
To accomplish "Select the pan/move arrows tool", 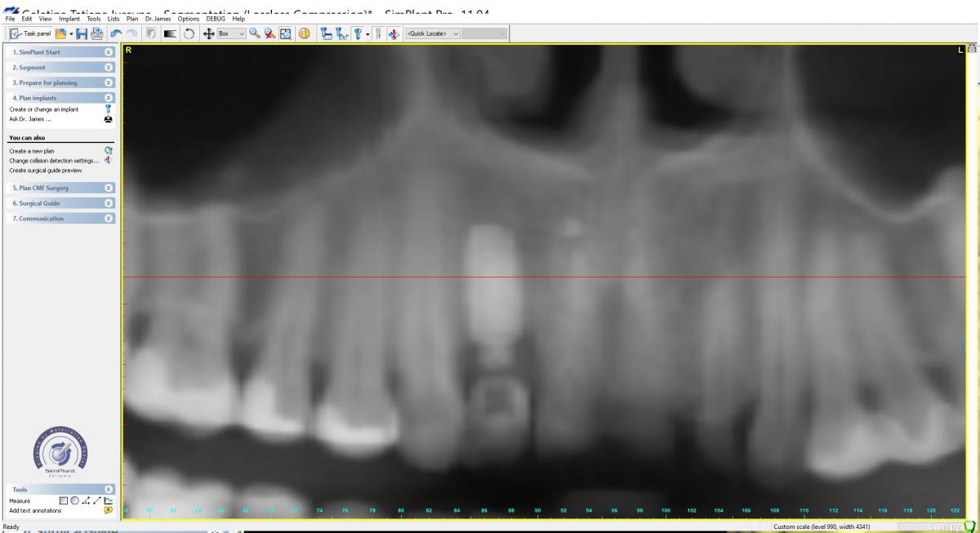I will pyautogui.click(x=210, y=33).
